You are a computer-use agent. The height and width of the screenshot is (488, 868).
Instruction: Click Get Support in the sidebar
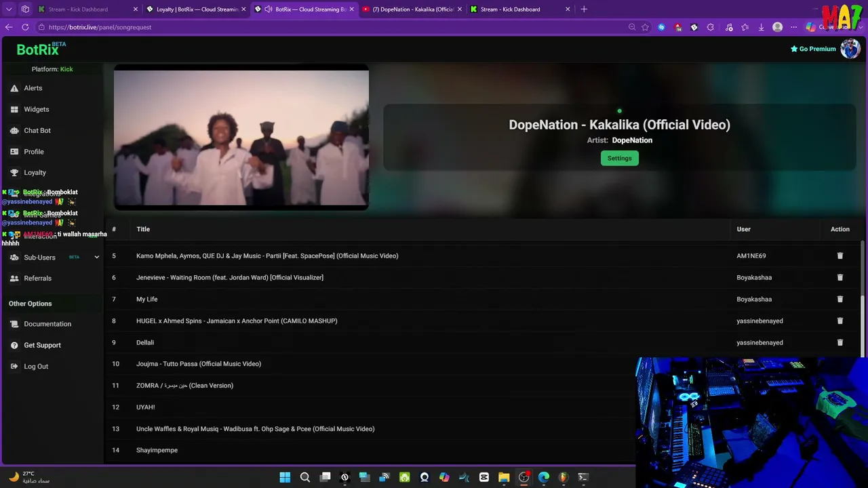click(42, 345)
